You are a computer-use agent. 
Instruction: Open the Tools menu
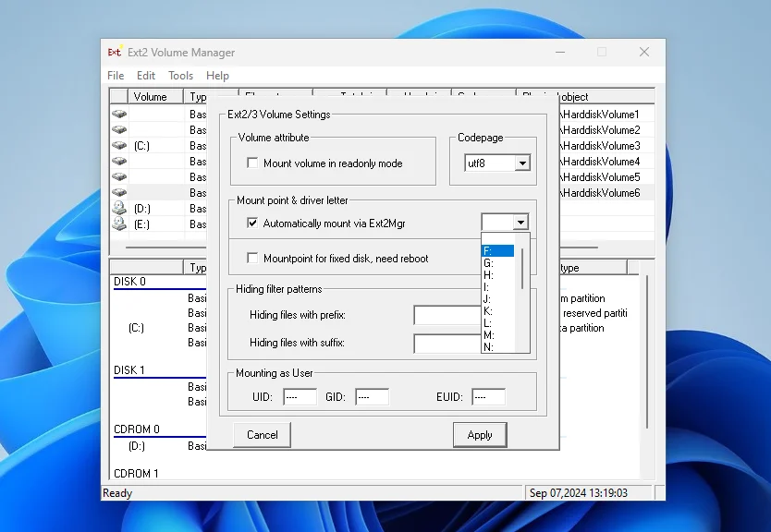pos(180,76)
